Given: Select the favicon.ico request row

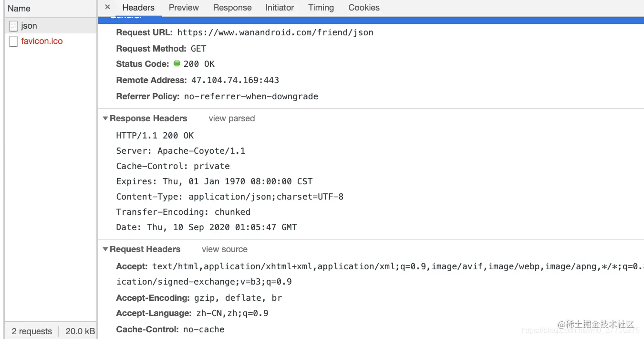Looking at the screenshot, I should click(x=51, y=41).
